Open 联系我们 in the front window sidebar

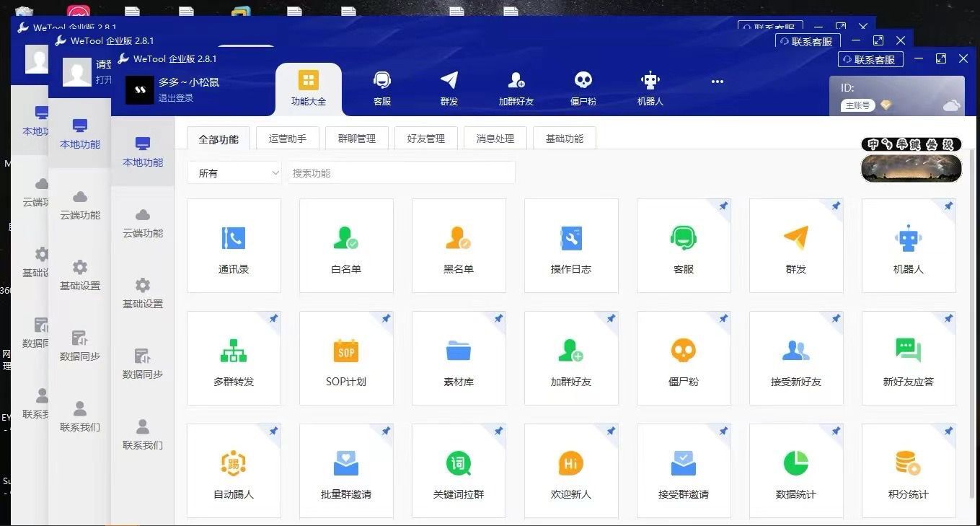click(143, 435)
